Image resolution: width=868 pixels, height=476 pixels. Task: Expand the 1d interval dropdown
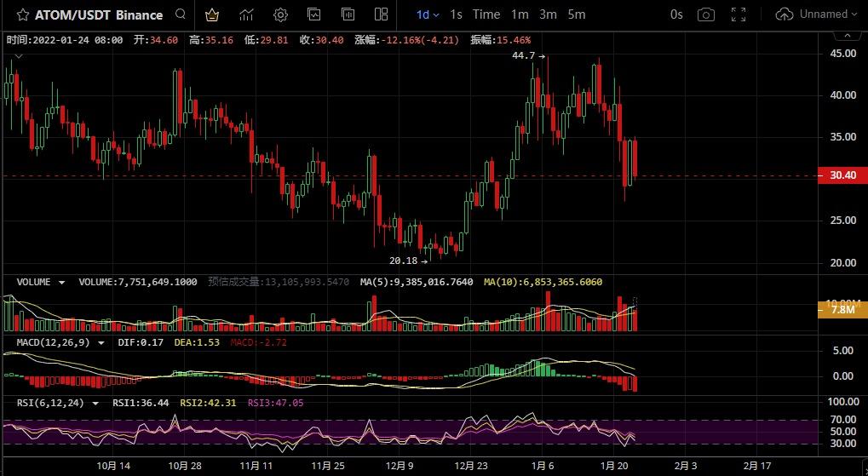[x=428, y=14]
